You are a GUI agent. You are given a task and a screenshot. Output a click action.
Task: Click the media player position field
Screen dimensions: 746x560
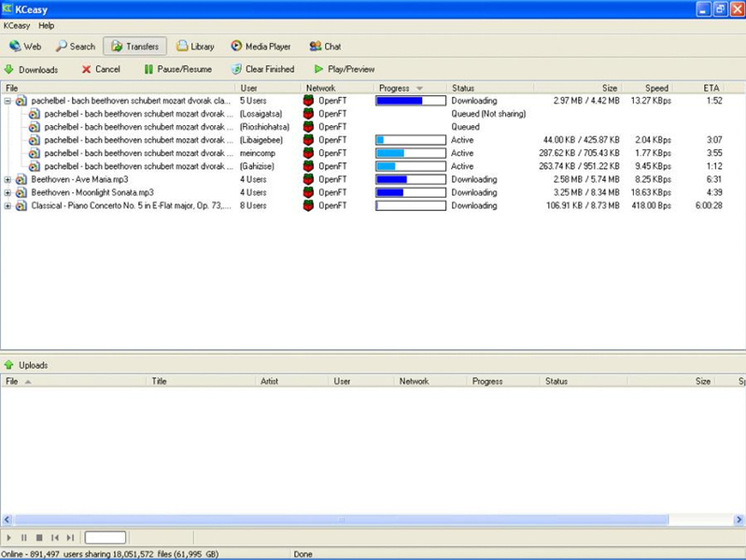[x=106, y=538]
